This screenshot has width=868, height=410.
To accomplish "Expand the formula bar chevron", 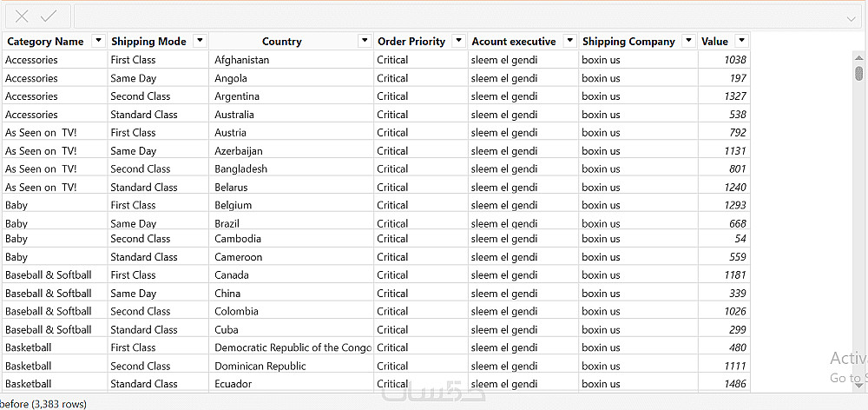I will pyautogui.click(x=851, y=17).
